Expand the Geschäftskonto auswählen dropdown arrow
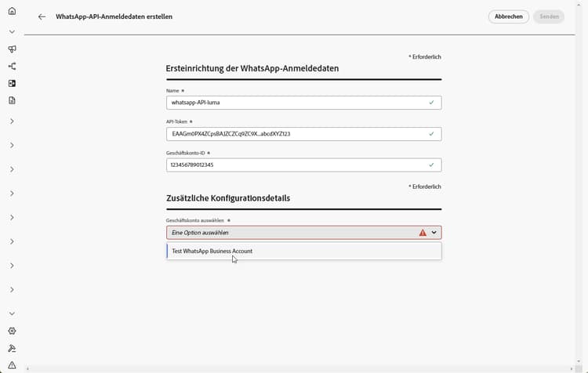Image resolution: width=588 pixels, height=373 pixels. point(434,233)
